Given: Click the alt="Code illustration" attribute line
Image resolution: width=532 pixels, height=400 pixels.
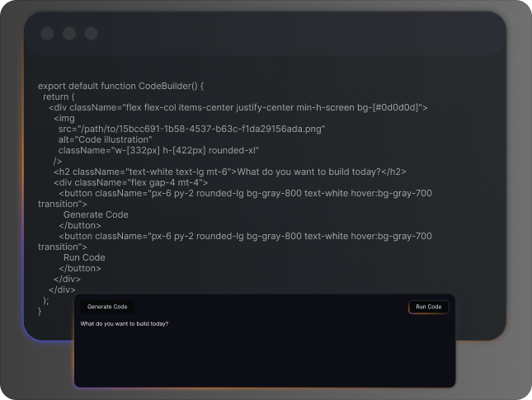Looking at the screenshot, I should [105, 139].
